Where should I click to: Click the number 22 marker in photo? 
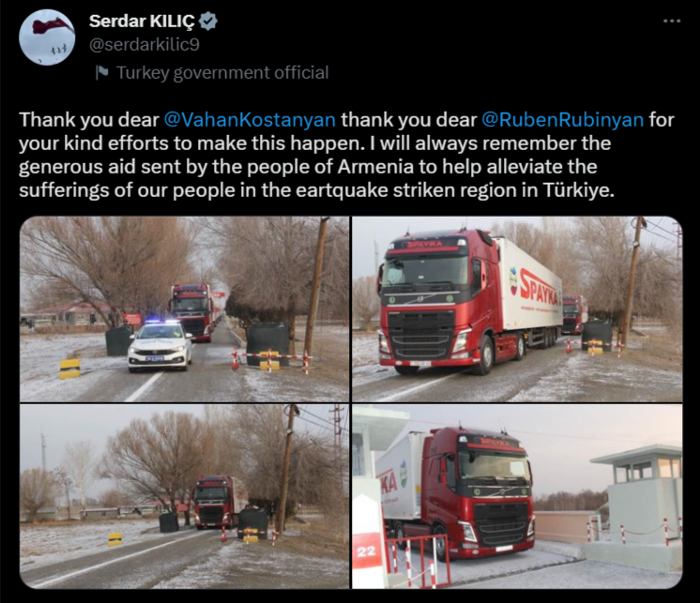(366, 551)
